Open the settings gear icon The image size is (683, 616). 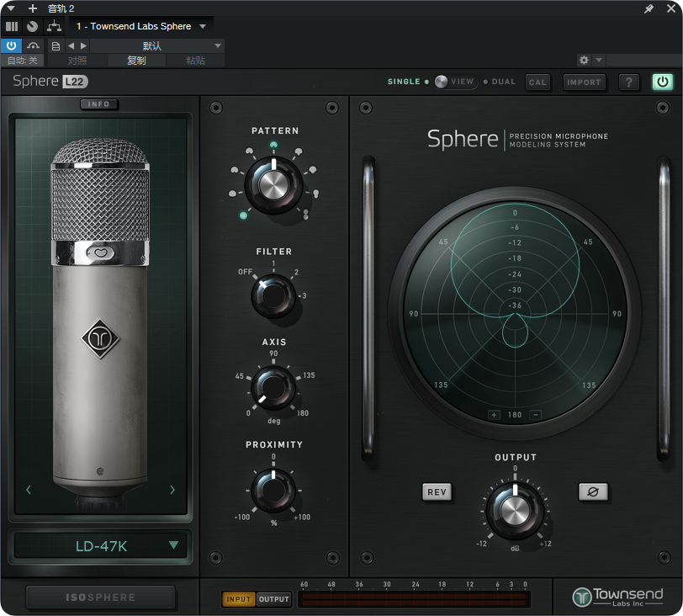click(584, 60)
